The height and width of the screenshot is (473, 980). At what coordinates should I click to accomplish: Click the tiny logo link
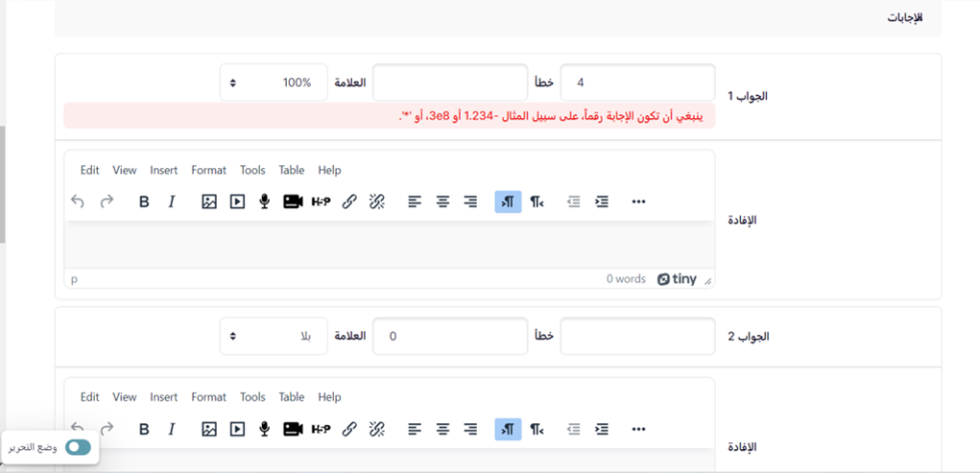678,279
